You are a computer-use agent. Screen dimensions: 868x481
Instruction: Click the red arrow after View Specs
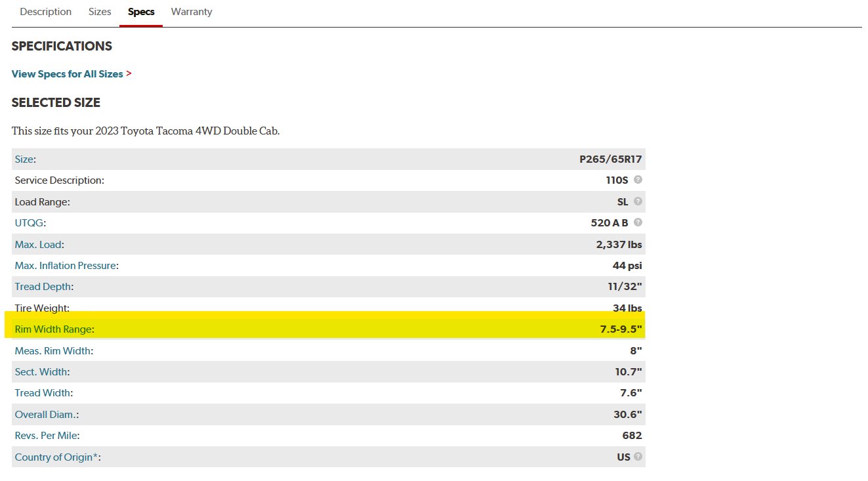tap(129, 73)
